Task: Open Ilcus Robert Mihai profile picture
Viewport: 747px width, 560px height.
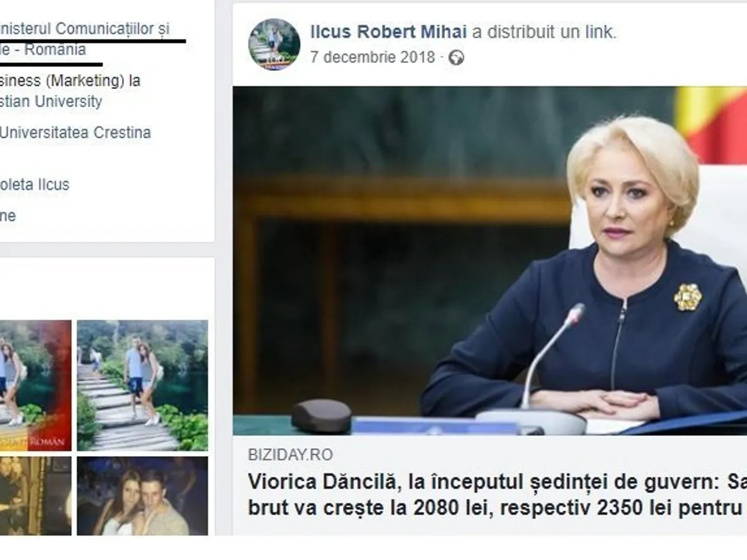Action: coord(275,44)
